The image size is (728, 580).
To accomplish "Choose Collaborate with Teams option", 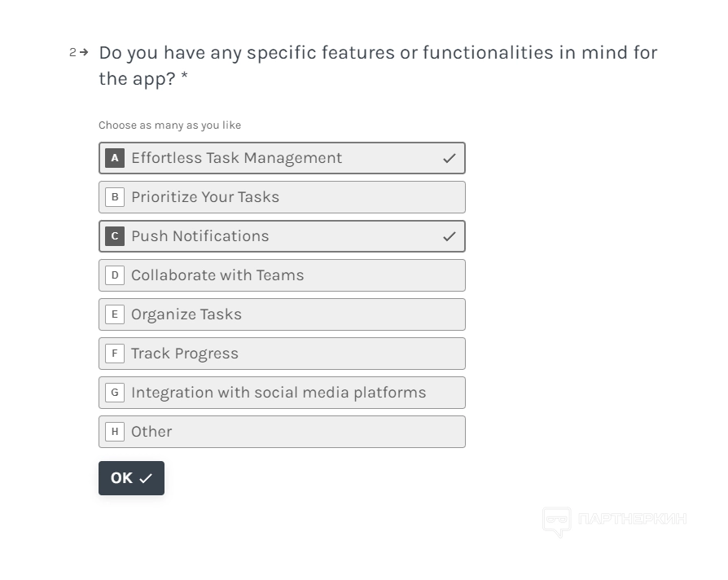I will pos(281,275).
